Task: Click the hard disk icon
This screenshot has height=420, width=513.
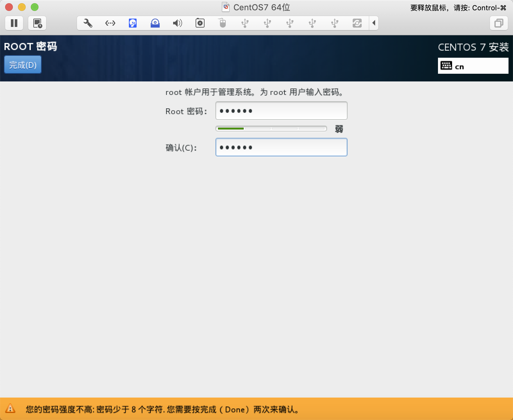Action: 133,23
